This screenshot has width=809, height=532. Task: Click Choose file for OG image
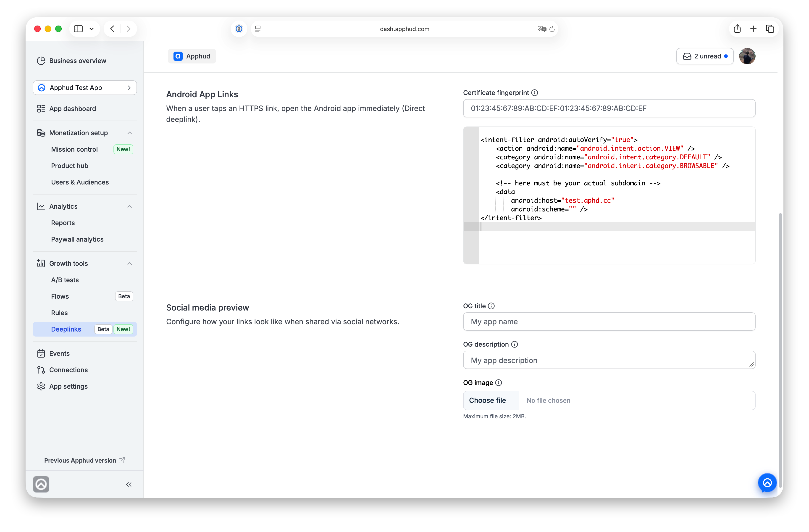coord(491,400)
